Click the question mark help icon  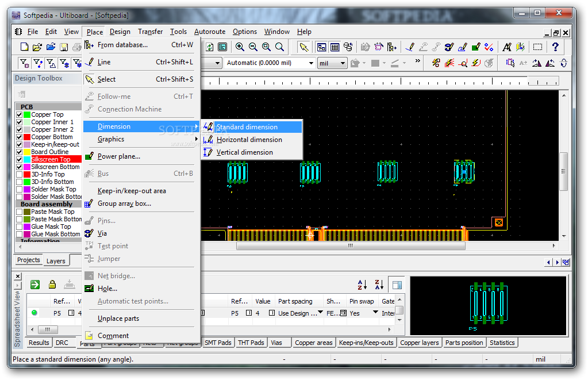coord(555,47)
